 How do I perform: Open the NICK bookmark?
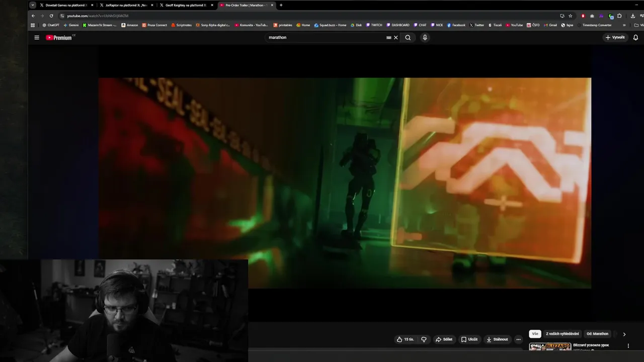(437, 25)
